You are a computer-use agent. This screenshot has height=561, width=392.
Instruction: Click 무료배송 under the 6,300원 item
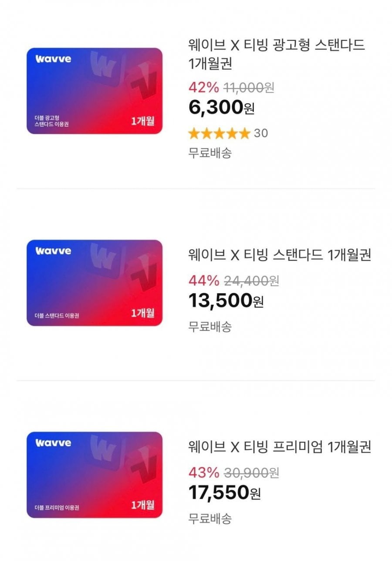click(x=210, y=153)
